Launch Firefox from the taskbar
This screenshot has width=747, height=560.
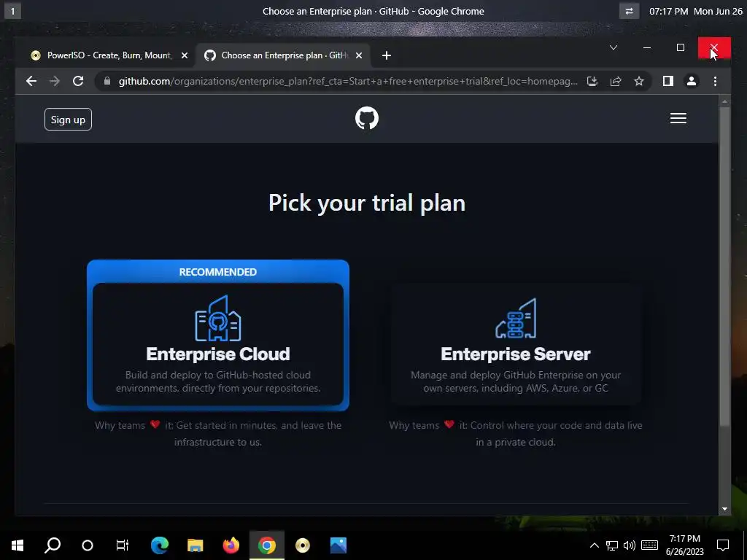click(x=231, y=545)
